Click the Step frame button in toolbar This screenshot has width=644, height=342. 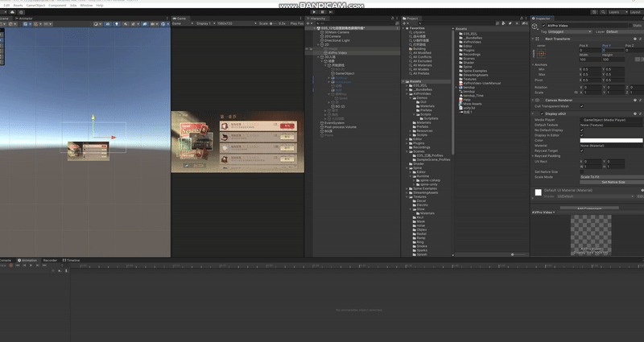coord(331,12)
